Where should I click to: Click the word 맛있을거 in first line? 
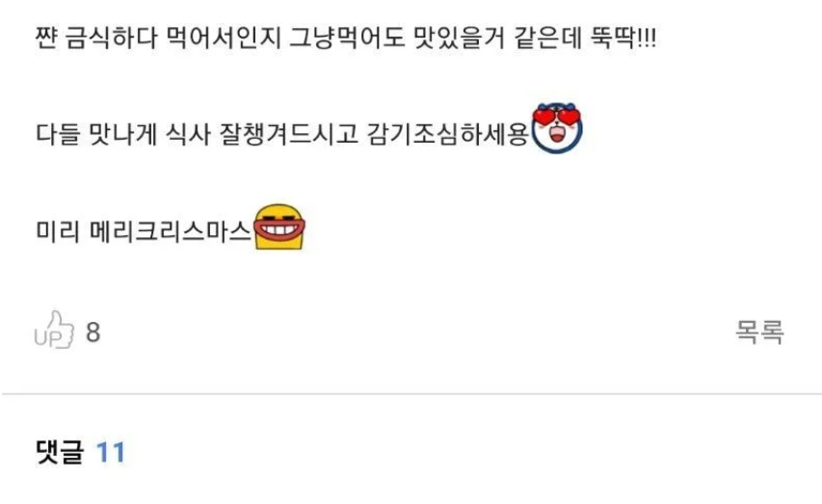tap(459, 38)
